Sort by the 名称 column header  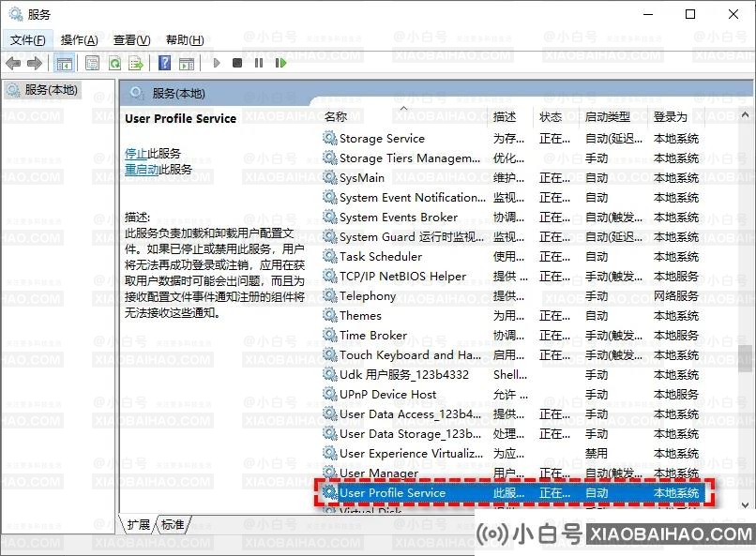[404, 116]
